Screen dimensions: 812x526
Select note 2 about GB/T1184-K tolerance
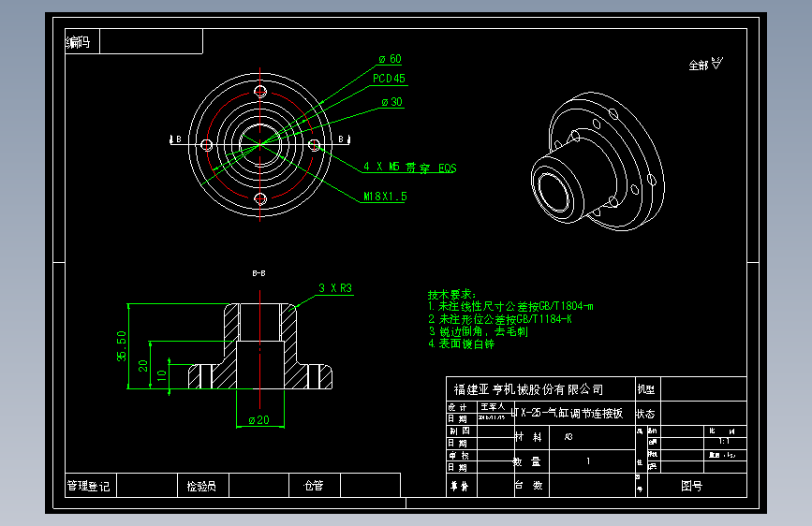pyautogui.click(x=500, y=319)
